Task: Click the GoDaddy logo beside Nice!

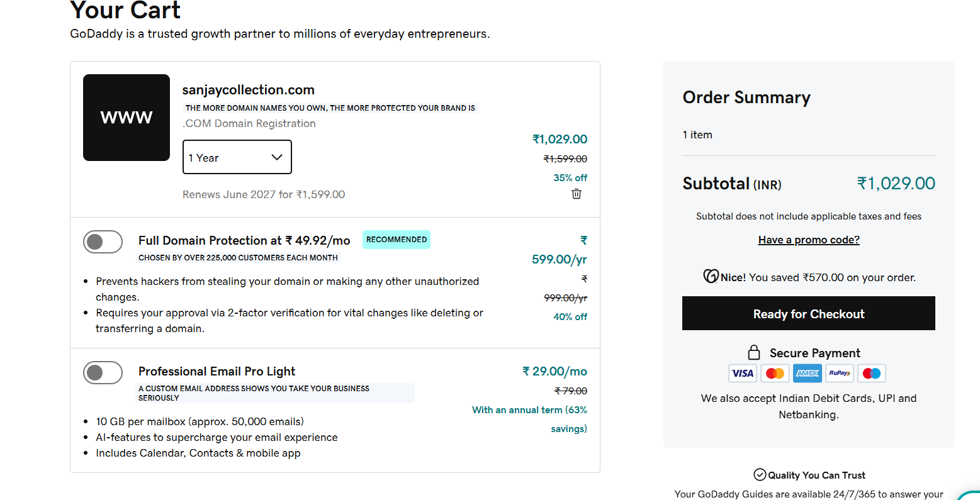Action: pos(711,277)
